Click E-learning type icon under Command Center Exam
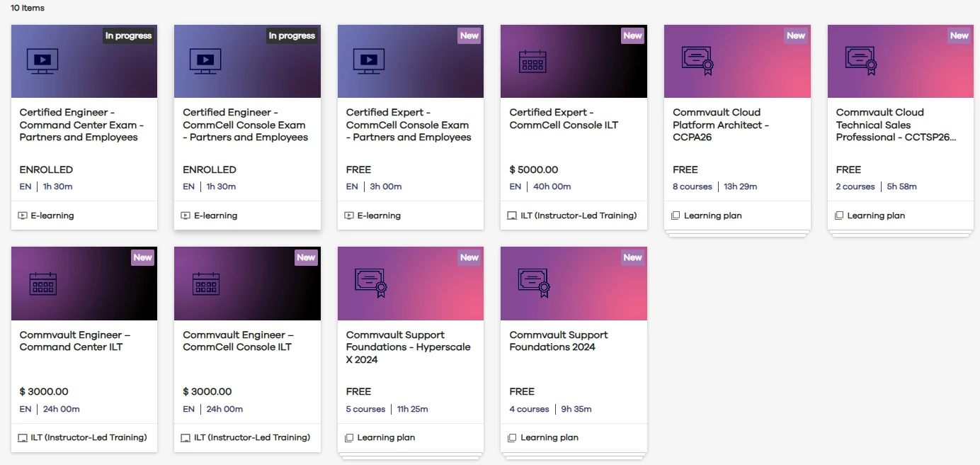Screen dimensions: 980x465 tap(23, 215)
